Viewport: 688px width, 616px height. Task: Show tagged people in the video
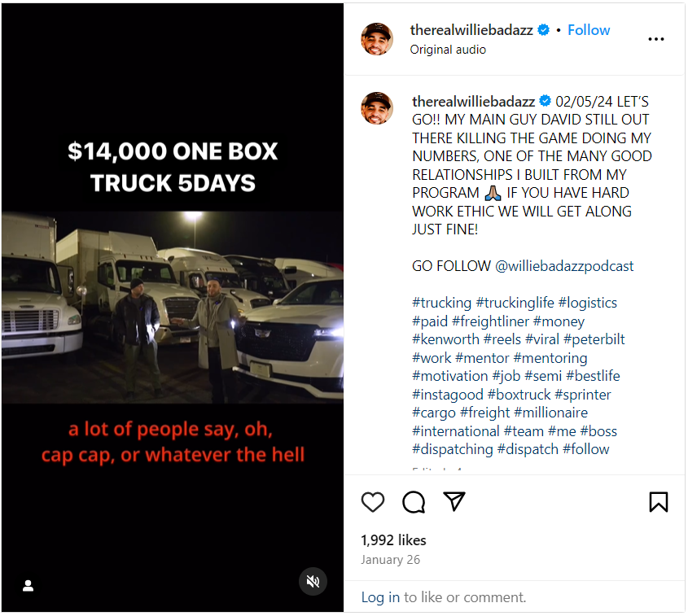point(28,585)
